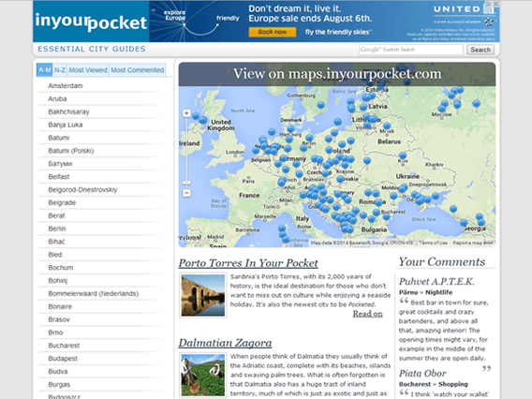
Task: Open the Батуми city guide
Action: [x=60, y=164]
